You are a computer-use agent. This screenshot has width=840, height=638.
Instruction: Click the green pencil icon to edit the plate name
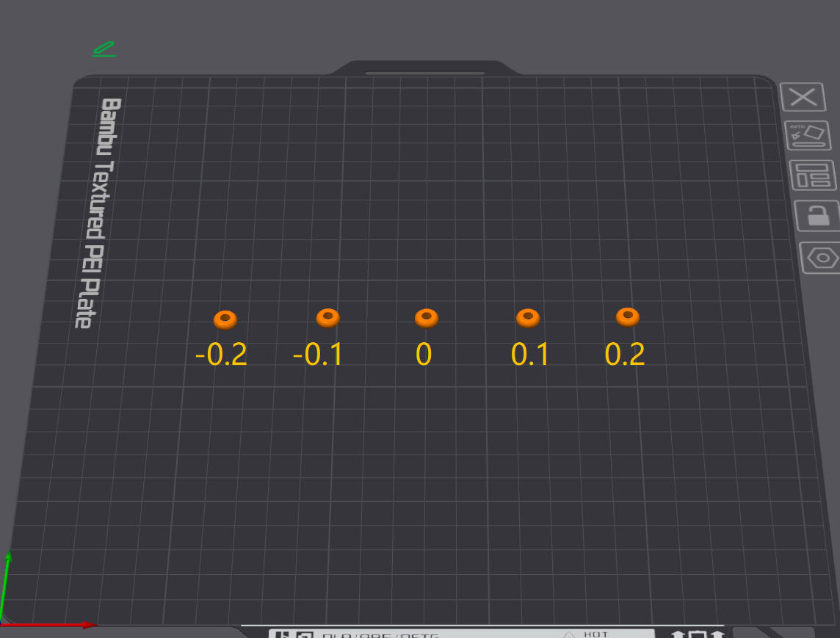pyautogui.click(x=104, y=48)
